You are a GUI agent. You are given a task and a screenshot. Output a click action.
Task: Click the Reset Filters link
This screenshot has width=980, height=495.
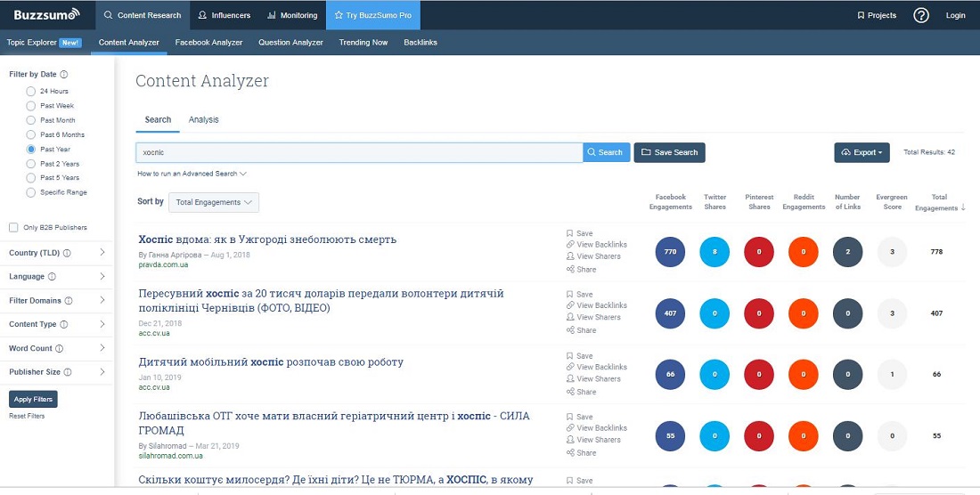click(27, 416)
